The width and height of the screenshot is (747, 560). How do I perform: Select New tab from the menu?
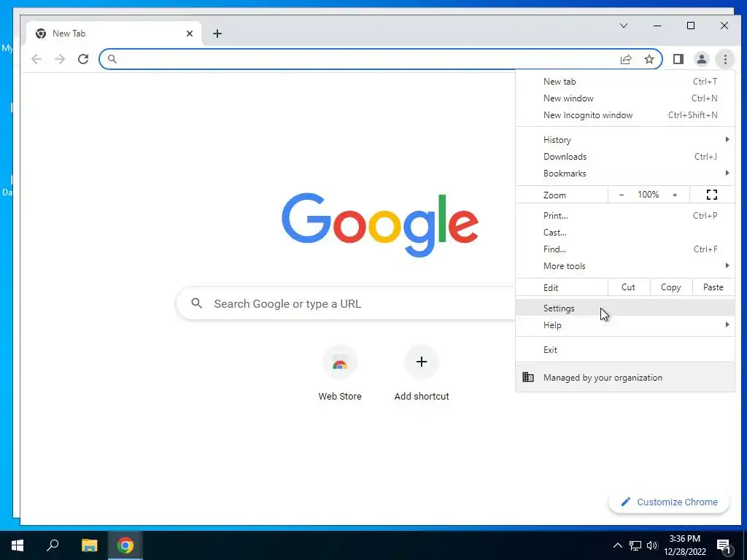coord(625,82)
